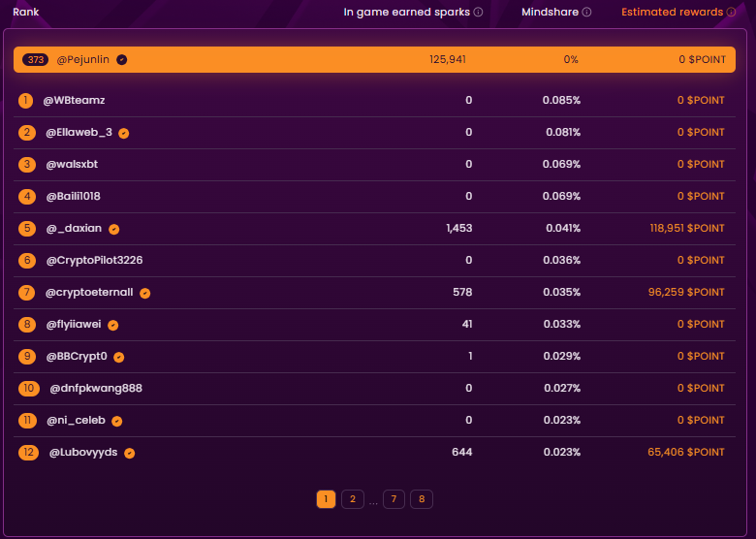The height and width of the screenshot is (539, 756).
Task: Click rank 11 badge for @ni_celeb
Action: 27,421
